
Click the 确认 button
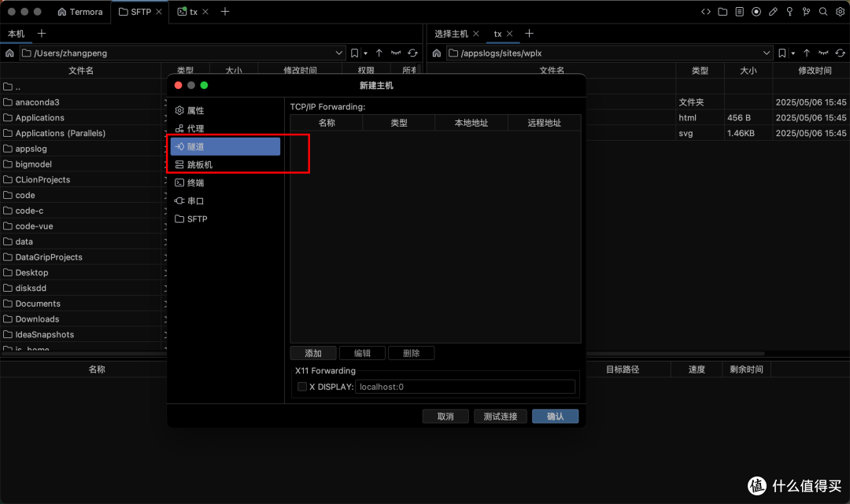[x=555, y=416]
